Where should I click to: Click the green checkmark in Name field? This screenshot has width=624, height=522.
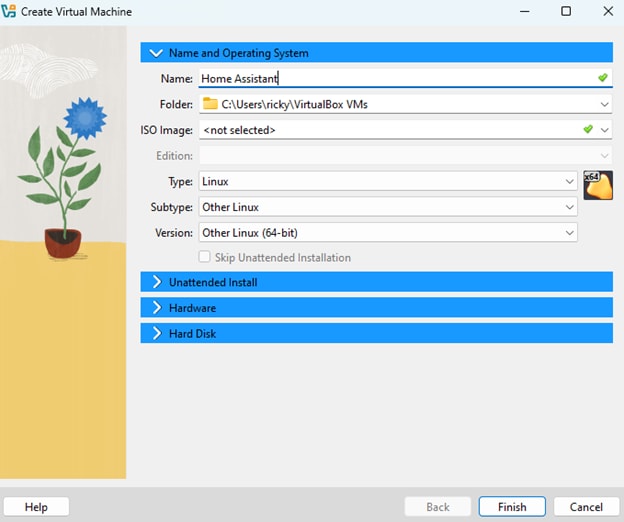click(x=603, y=78)
